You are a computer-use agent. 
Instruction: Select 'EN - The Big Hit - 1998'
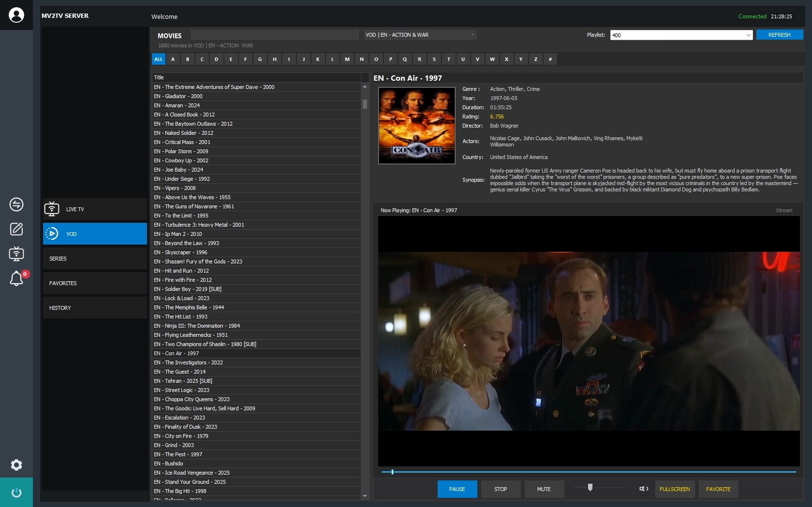pos(256,491)
